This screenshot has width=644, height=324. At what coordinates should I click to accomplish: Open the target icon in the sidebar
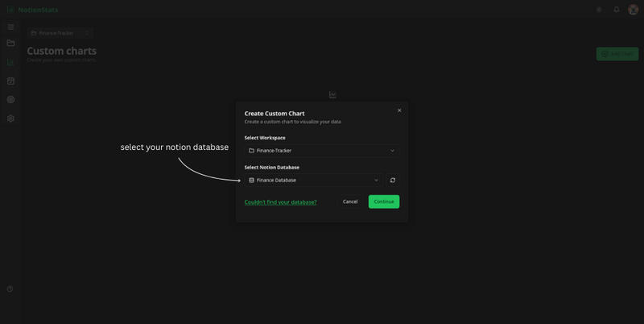[x=10, y=99]
